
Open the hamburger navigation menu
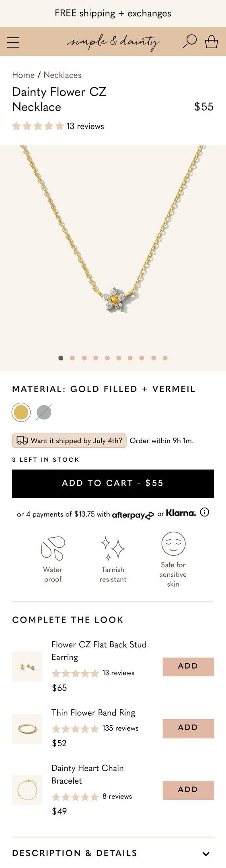click(13, 42)
